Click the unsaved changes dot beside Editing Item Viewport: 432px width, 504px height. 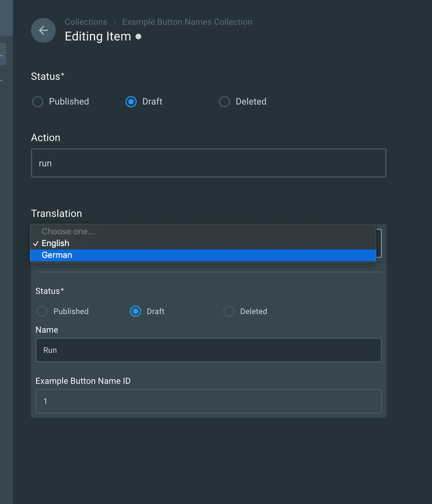pyautogui.click(x=138, y=37)
